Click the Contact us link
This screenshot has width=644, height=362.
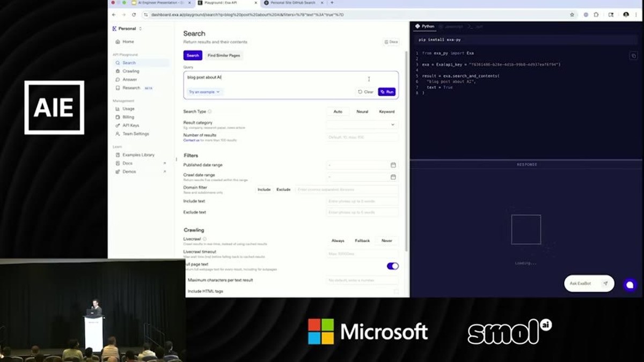[191, 140]
